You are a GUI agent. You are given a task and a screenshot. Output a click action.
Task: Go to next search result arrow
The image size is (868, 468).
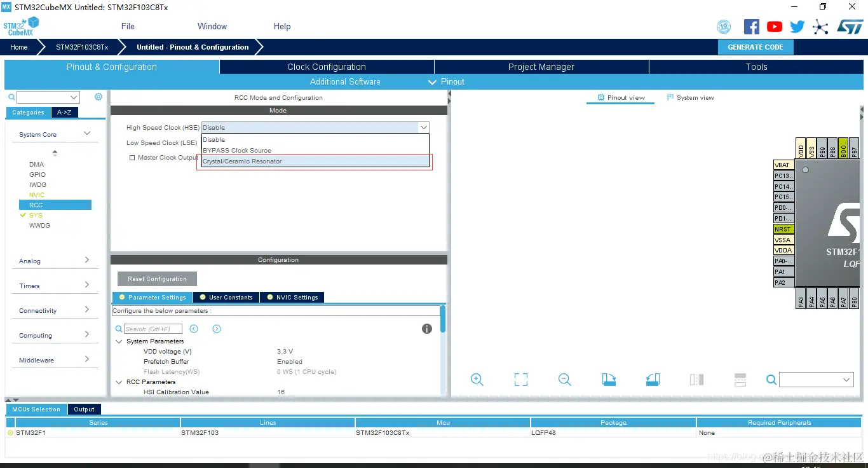coord(217,329)
